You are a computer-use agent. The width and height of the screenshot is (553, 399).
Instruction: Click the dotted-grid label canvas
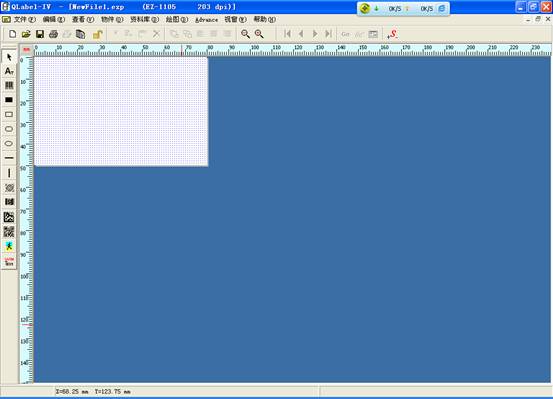[121, 111]
